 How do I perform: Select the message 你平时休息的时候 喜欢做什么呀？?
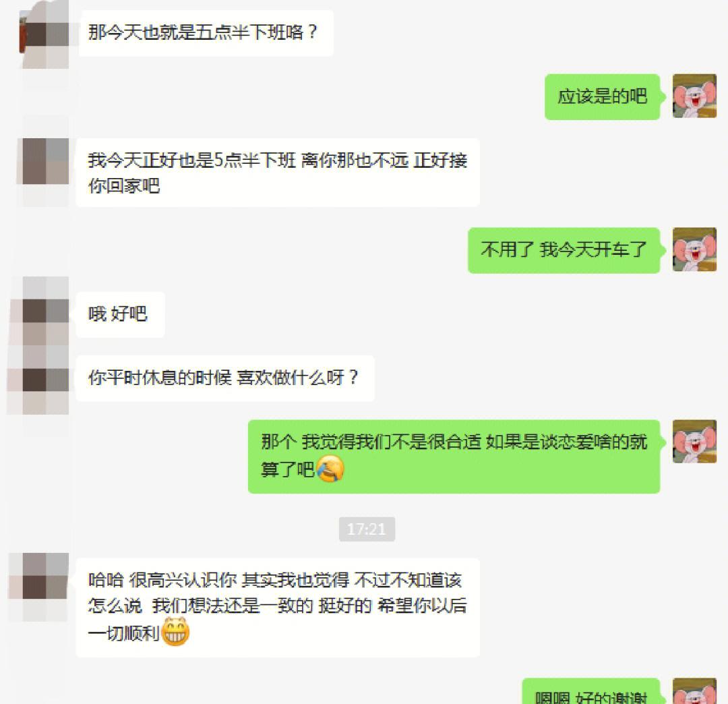(225, 378)
